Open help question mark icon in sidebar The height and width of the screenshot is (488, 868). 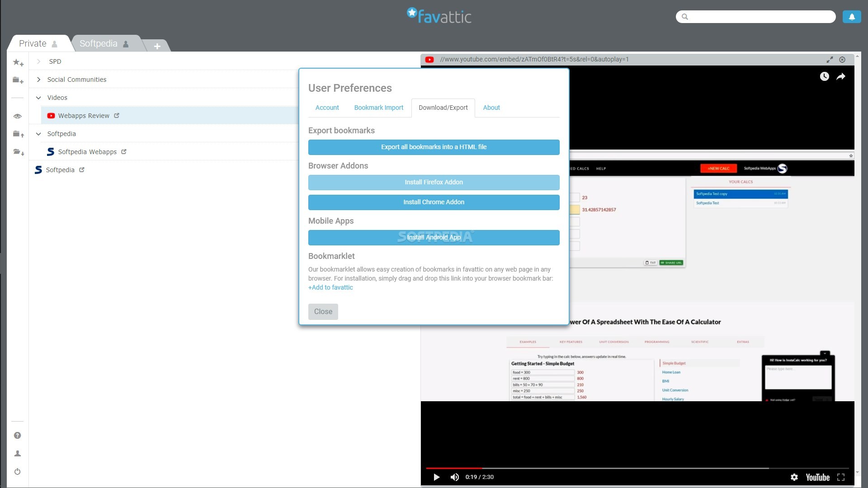tap(17, 435)
